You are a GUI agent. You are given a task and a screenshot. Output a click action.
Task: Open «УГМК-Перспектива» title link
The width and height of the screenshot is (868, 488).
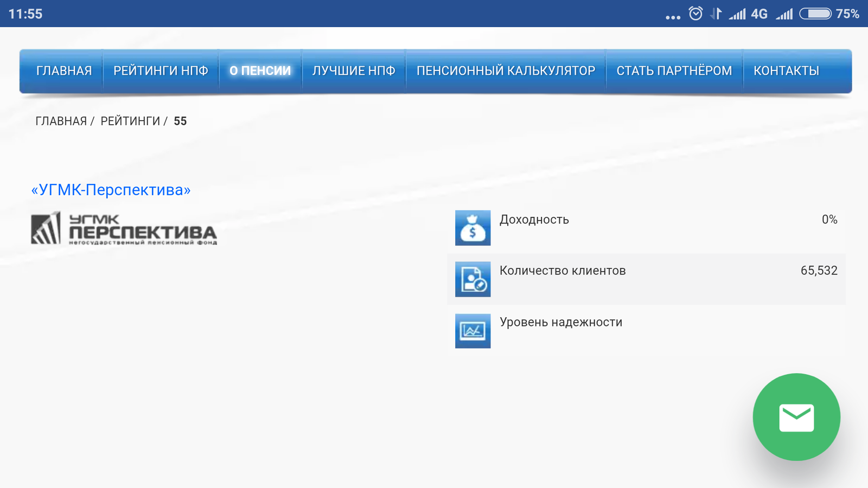tap(111, 190)
